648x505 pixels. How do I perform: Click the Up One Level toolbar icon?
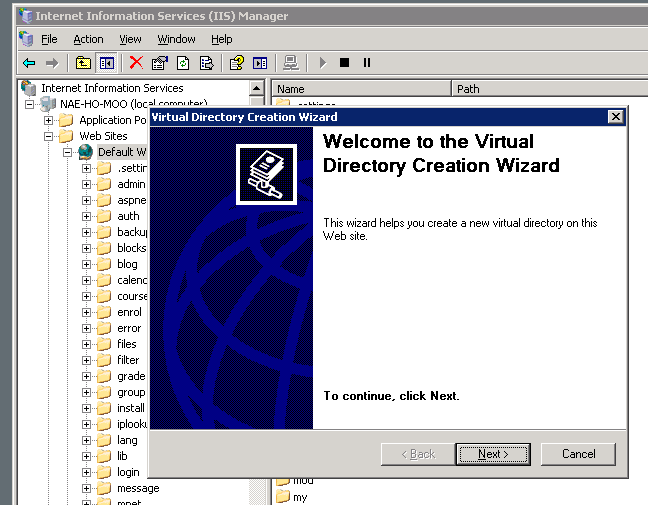(x=83, y=63)
